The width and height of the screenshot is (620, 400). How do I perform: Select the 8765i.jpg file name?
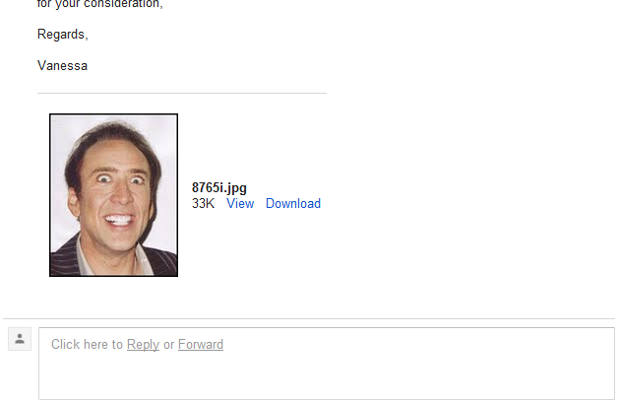pyautogui.click(x=219, y=188)
